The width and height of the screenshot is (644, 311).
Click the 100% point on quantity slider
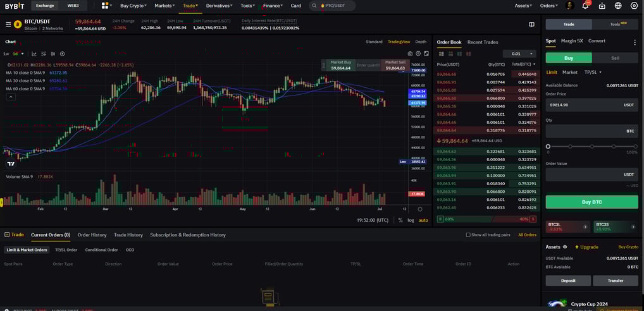pyautogui.click(x=636, y=147)
